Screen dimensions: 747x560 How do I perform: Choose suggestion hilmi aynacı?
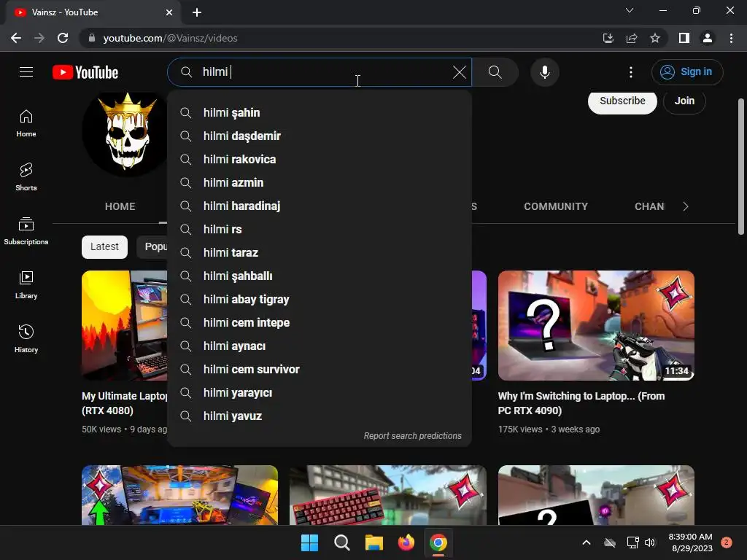point(320,346)
